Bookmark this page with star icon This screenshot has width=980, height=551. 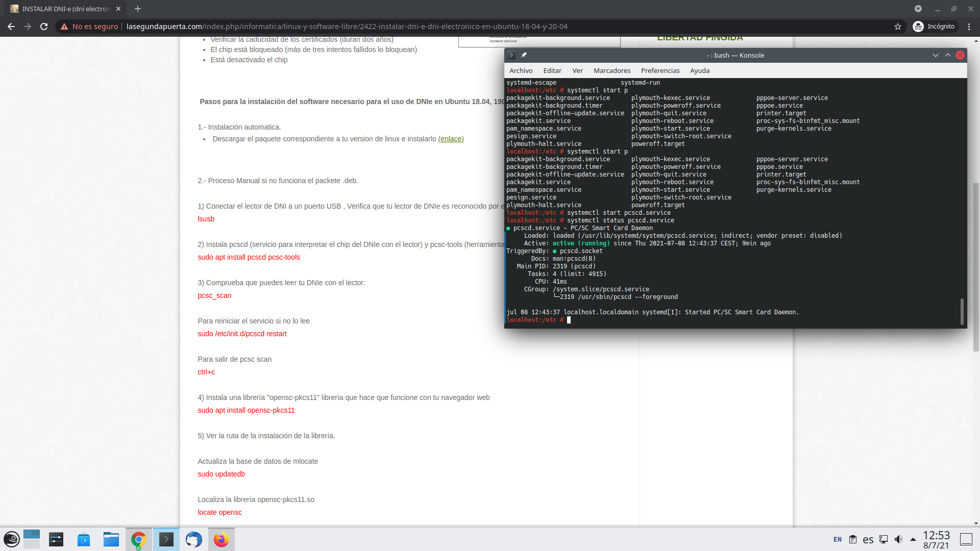pyautogui.click(x=898, y=27)
